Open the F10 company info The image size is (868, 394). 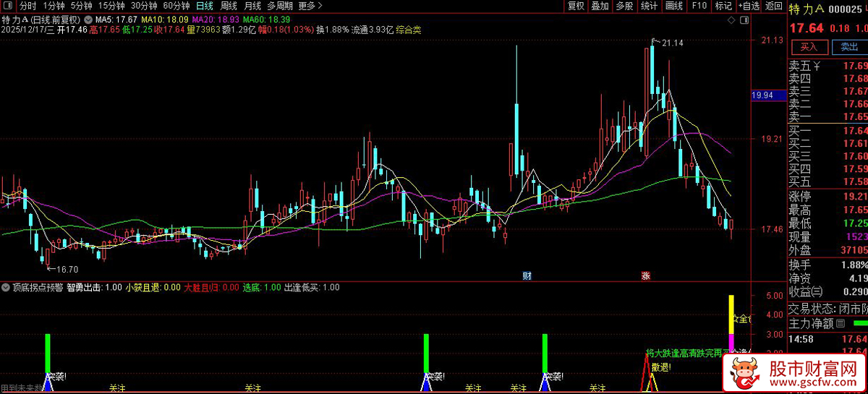click(x=699, y=6)
